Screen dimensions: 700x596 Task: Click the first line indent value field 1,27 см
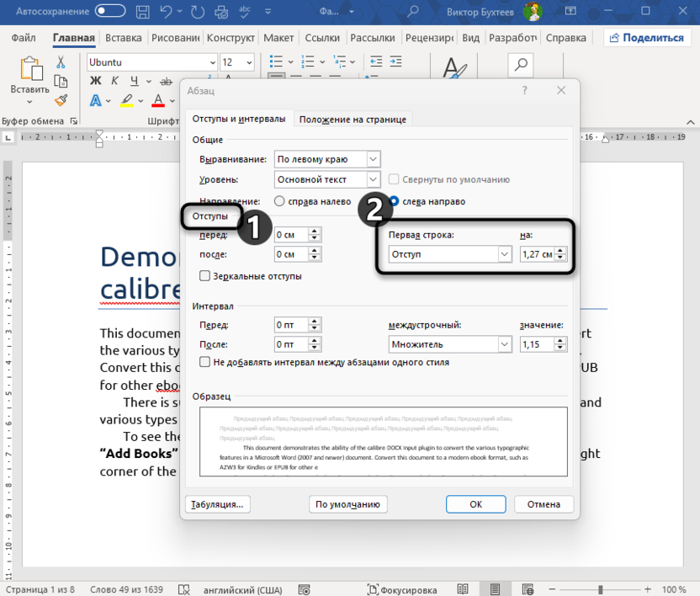(538, 253)
